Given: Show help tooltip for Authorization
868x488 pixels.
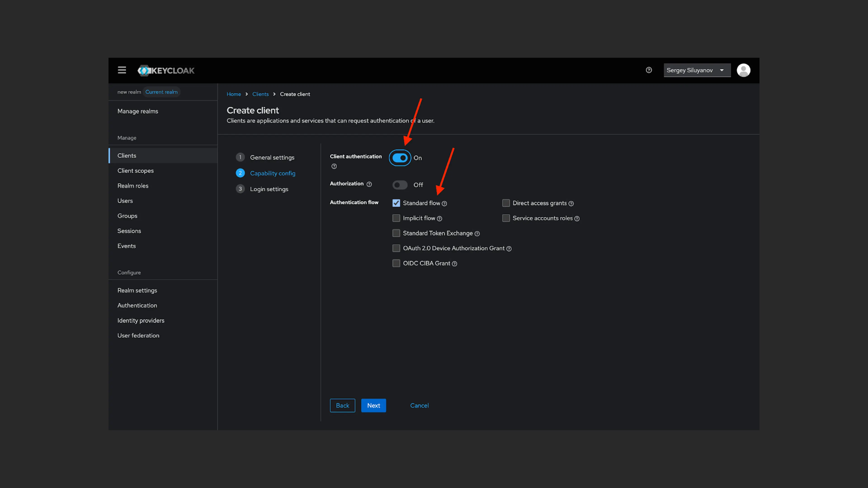Looking at the screenshot, I should pyautogui.click(x=369, y=184).
